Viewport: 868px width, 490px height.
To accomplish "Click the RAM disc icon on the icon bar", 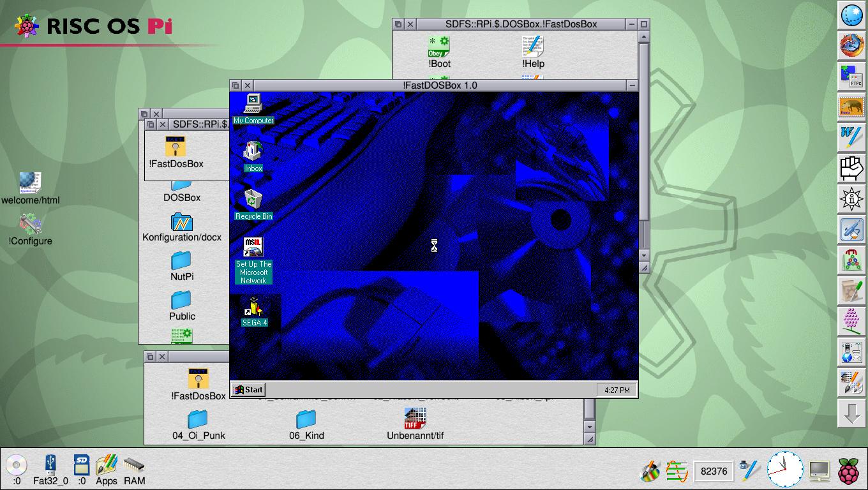I will pyautogui.click(x=134, y=466).
